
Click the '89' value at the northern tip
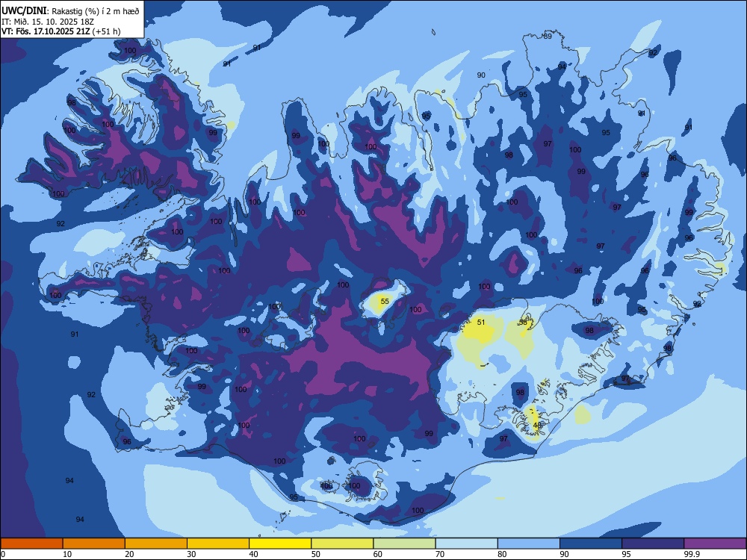tap(548, 36)
